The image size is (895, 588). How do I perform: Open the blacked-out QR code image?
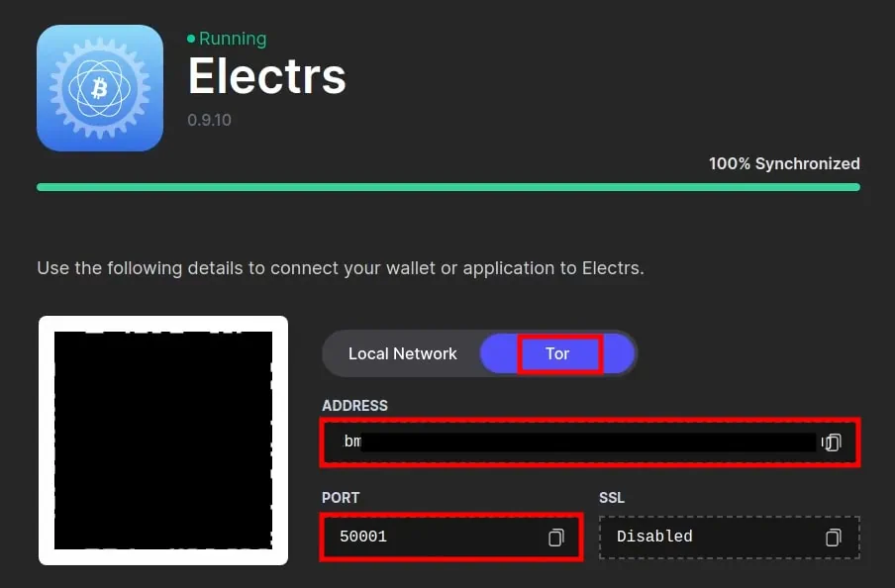163,441
